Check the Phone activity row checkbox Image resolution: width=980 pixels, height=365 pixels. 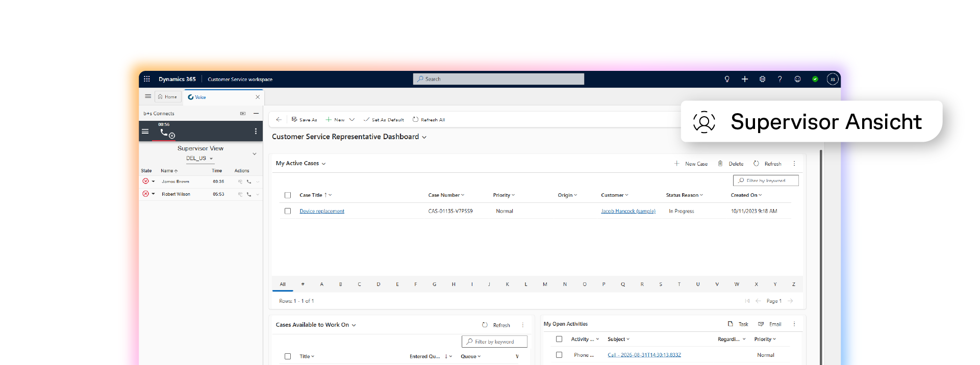[x=559, y=355]
